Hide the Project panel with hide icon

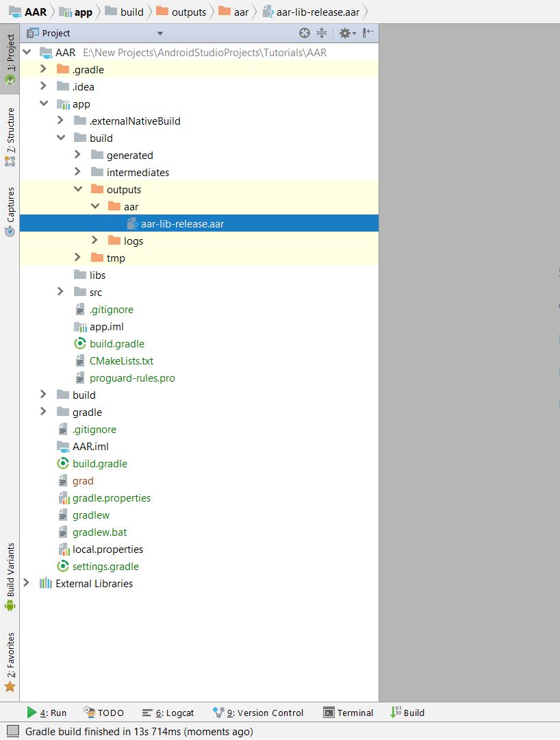368,33
